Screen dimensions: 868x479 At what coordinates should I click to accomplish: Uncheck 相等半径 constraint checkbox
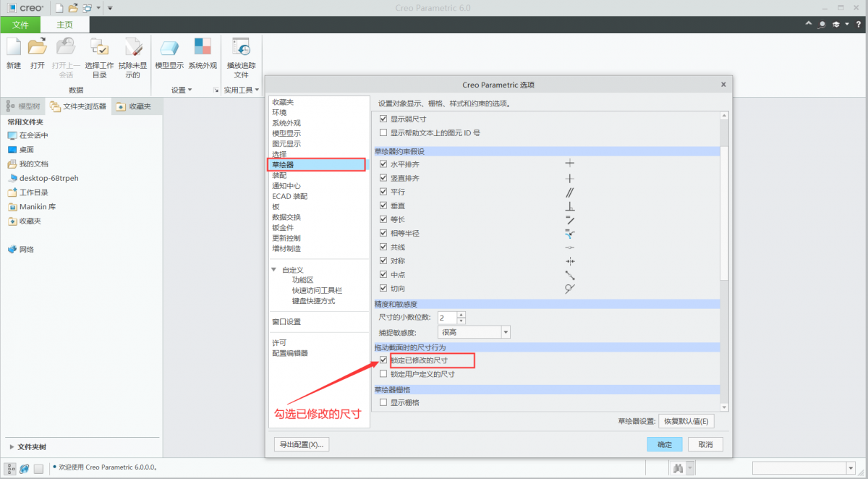[383, 233]
